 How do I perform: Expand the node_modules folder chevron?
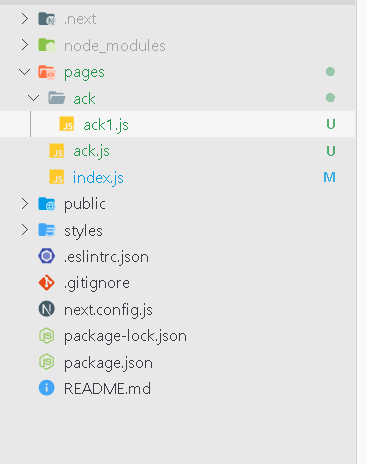click(x=25, y=45)
